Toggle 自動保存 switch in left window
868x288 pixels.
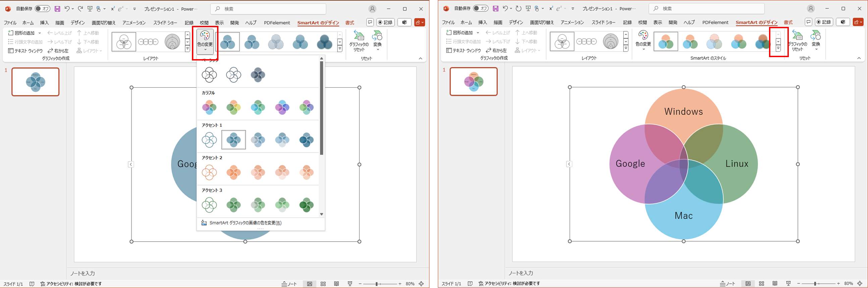pyautogui.click(x=43, y=9)
